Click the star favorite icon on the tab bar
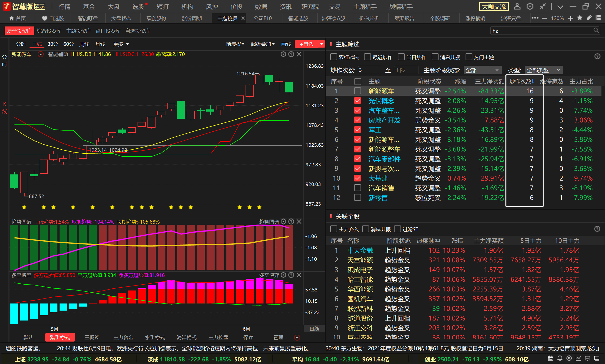 coord(580,18)
